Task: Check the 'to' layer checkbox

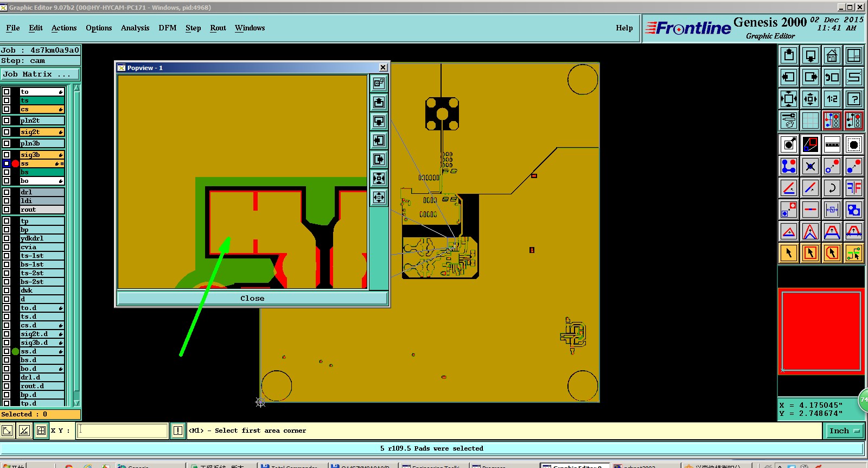Action: pyautogui.click(x=7, y=92)
